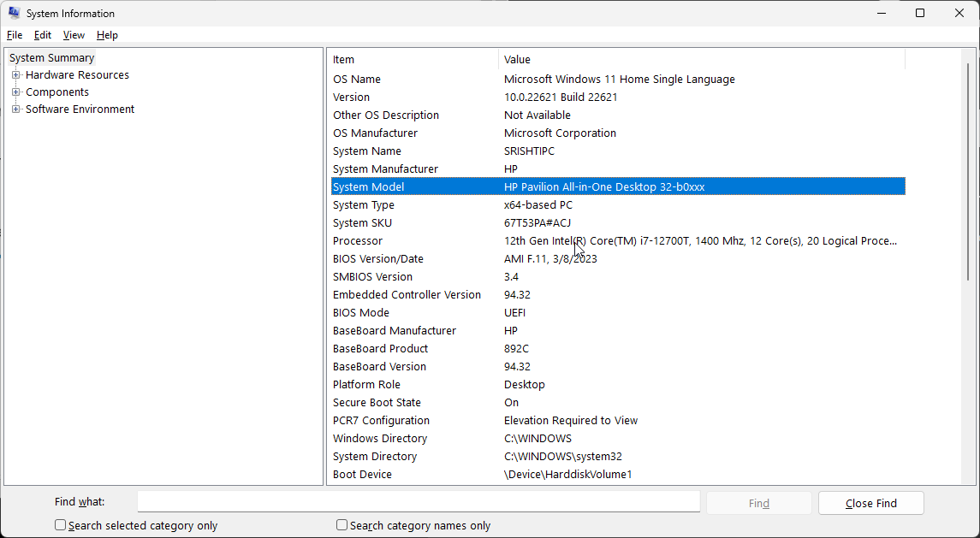Select the BaseBoard Manufacturer row
This screenshot has height=538, width=980.
[x=618, y=330]
